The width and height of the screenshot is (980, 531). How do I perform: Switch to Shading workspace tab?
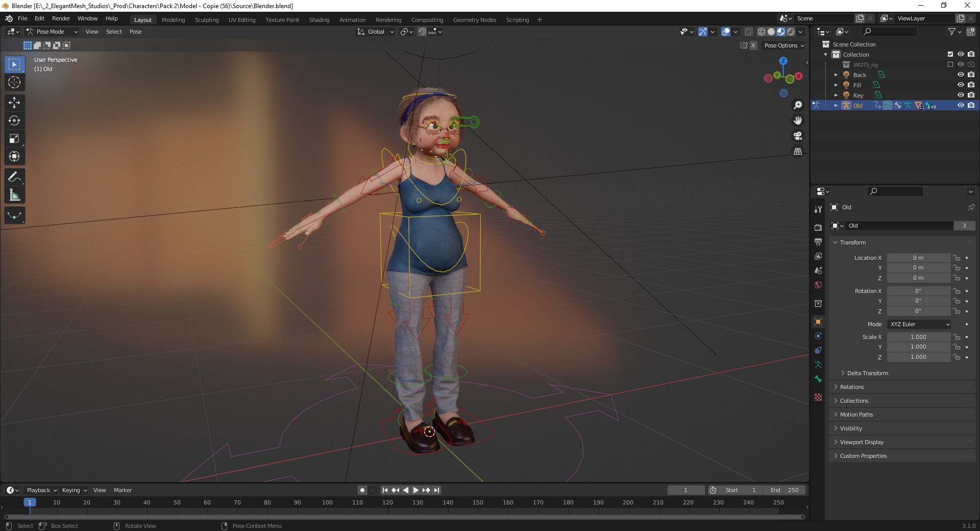coord(319,20)
